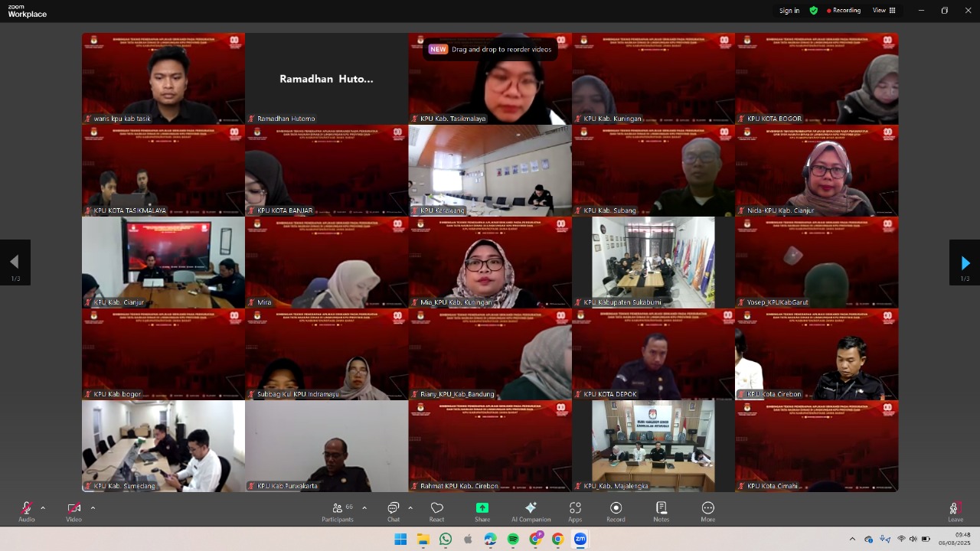
Task: Leave the meeting
Action: [x=955, y=511]
